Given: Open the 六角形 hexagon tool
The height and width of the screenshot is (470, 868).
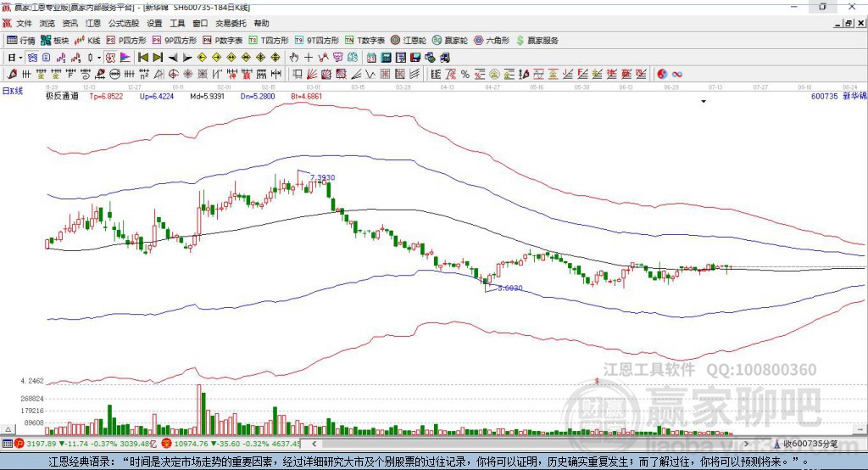Looking at the screenshot, I should pyautogui.click(x=492, y=41).
